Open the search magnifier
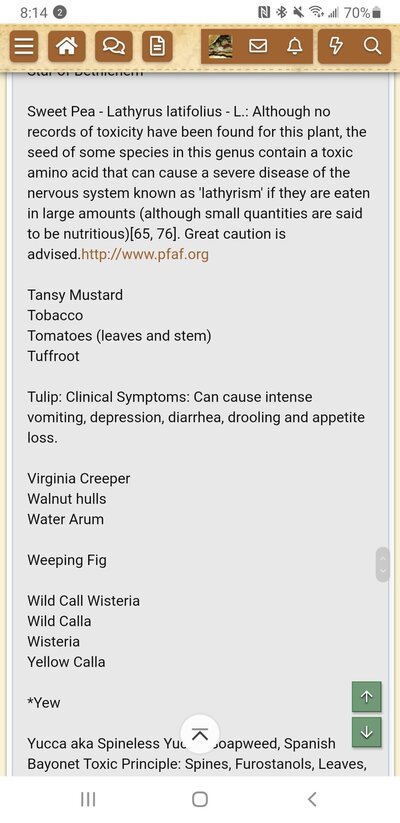Viewport: 400px width, 823px height. [372, 46]
